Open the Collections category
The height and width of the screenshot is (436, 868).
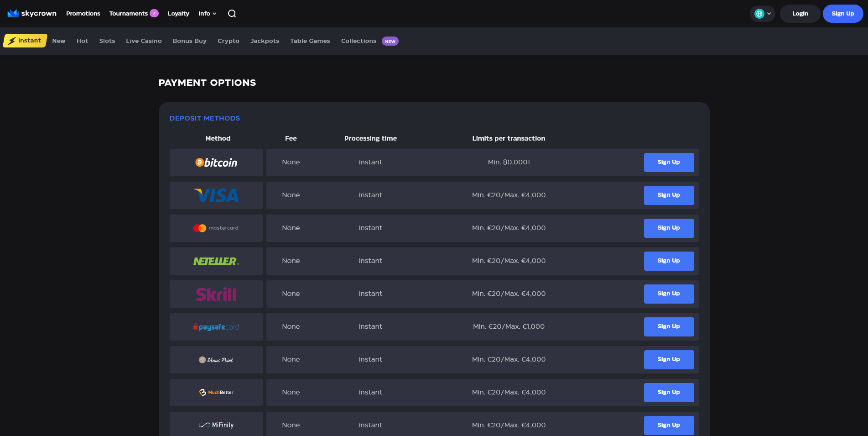(359, 41)
